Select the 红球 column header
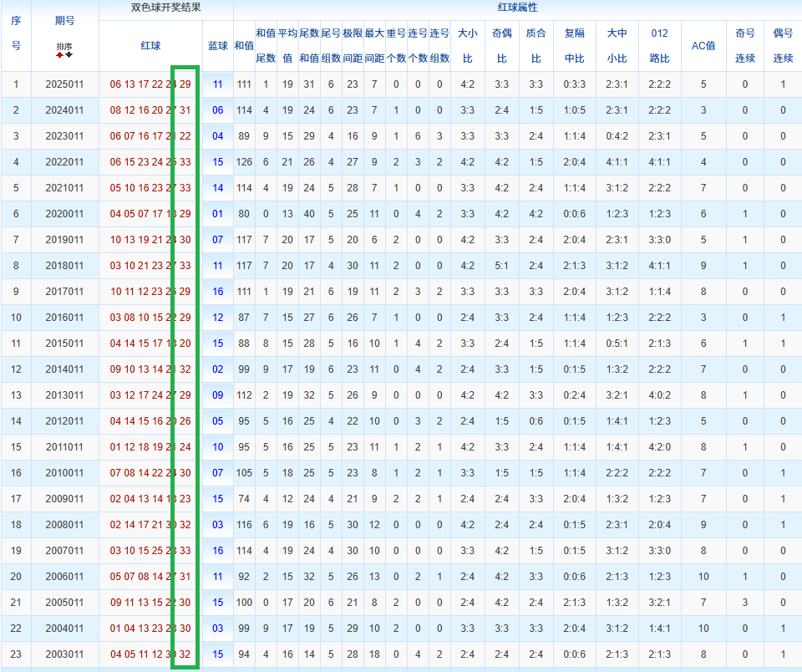This screenshot has width=802, height=672. coord(150,45)
